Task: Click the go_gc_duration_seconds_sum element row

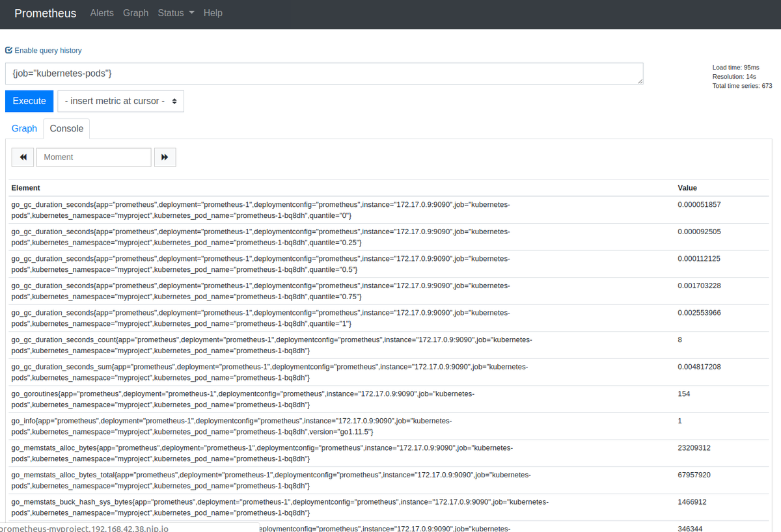Action: 389,373
